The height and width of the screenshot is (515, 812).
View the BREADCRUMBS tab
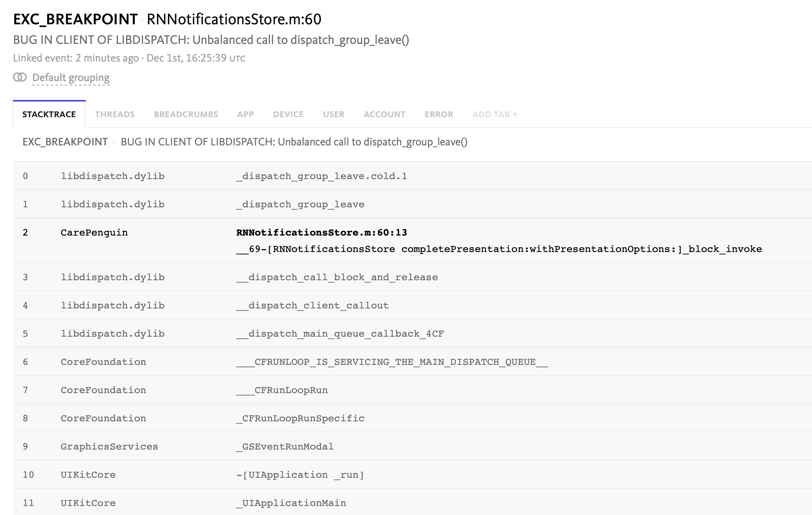click(x=186, y=114)
